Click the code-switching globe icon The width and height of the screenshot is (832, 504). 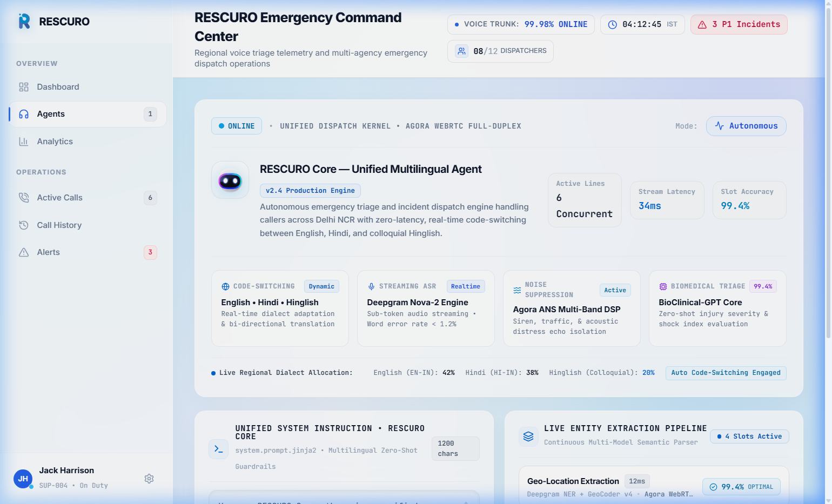click(x=225, y=286)
